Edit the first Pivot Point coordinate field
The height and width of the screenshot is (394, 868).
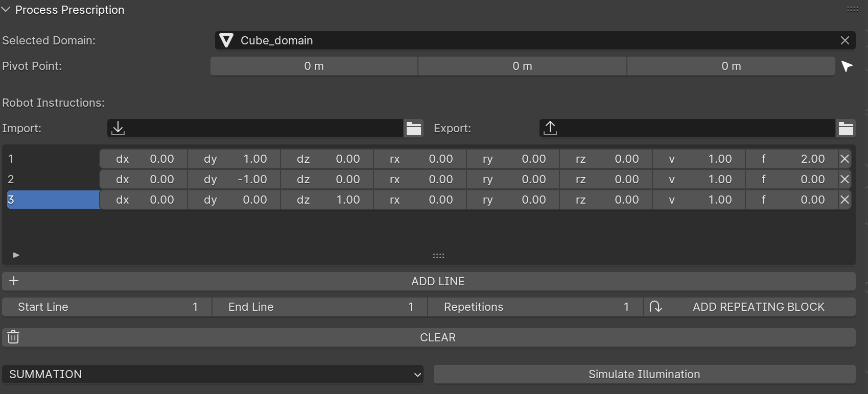coord(314,66)
